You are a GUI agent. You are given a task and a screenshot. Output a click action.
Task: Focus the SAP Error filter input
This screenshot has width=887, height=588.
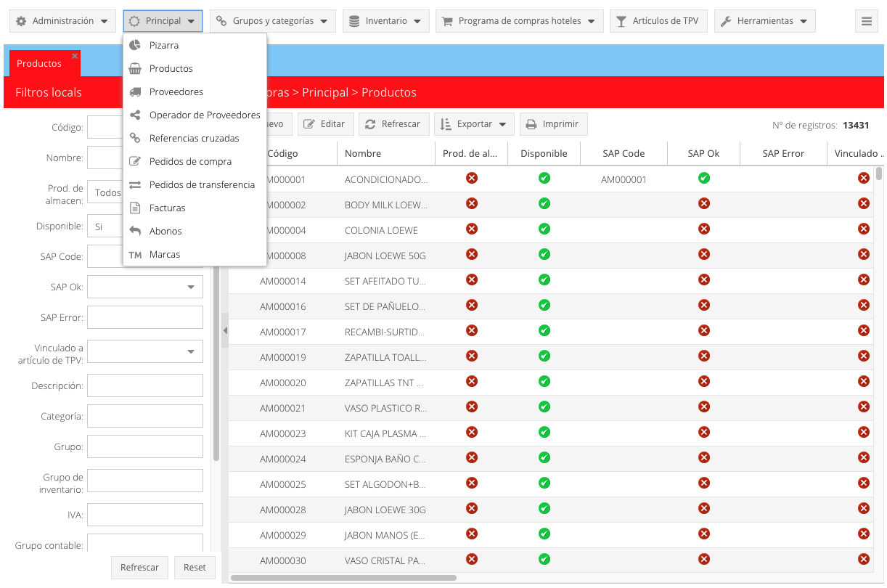145,317
